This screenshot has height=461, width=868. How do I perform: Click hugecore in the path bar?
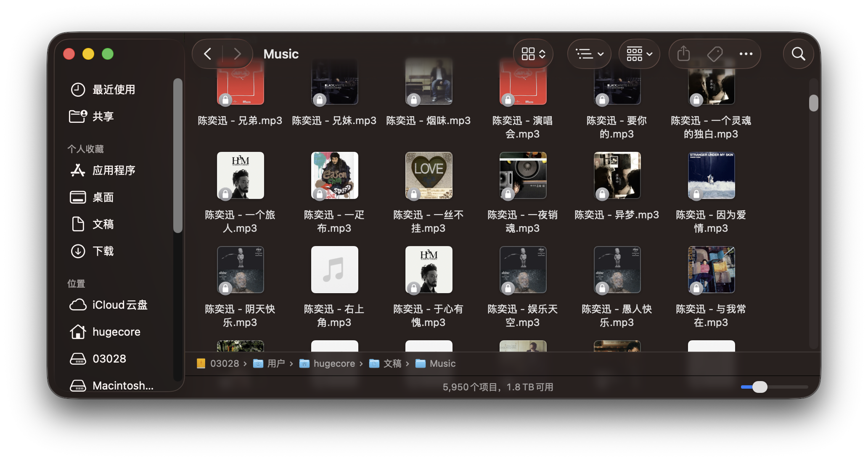coord(333,363)
